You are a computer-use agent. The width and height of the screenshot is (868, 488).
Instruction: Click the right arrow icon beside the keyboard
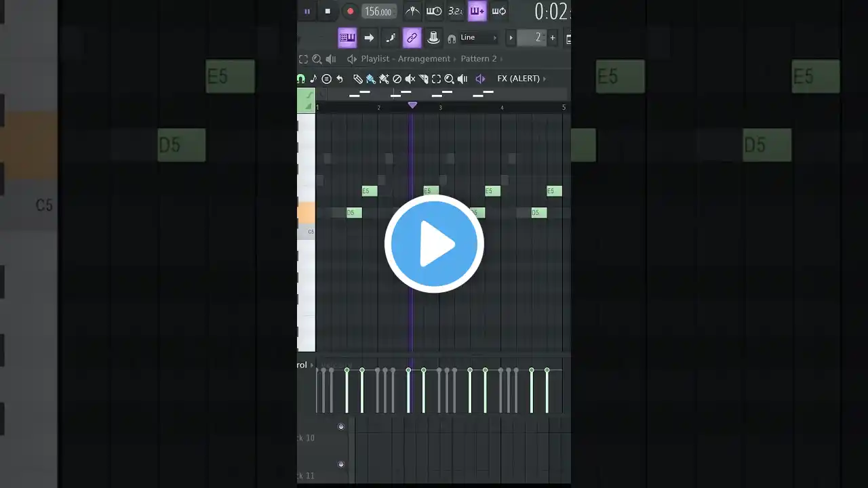(369, 37)
